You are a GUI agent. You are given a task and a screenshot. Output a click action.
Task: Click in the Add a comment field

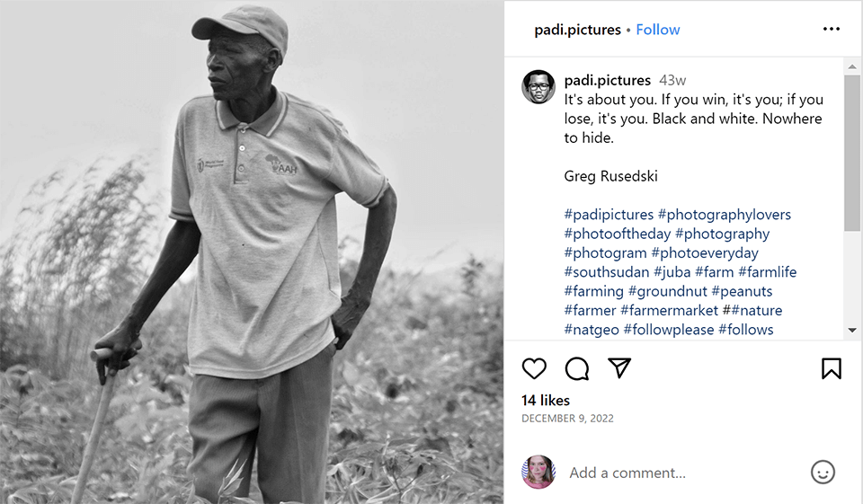(683, 473)
